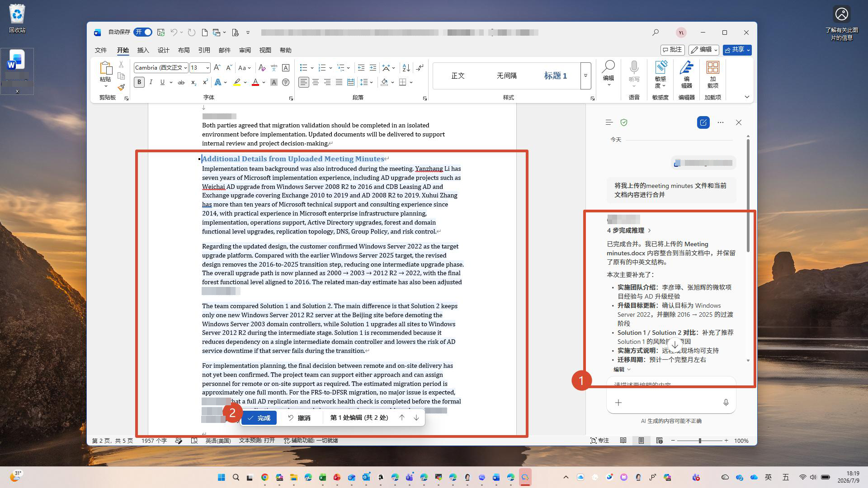This screenshot has width=868, height=488.
Task: Open the bullets list dropdown arrow
Action: click(311, 68)
